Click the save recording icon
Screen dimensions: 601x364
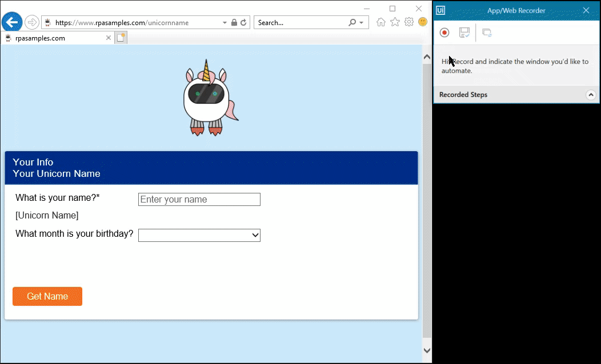(x=464, y=33)
